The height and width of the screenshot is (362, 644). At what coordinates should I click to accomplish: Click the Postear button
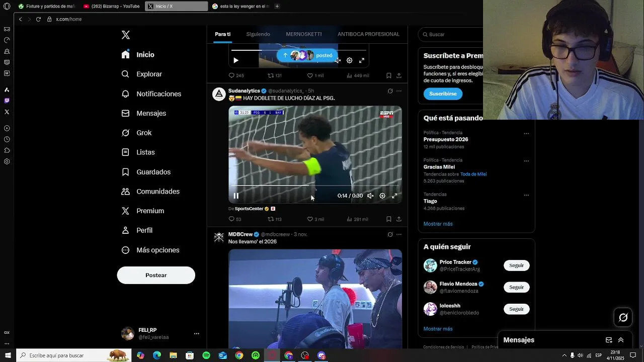[156, 275]
